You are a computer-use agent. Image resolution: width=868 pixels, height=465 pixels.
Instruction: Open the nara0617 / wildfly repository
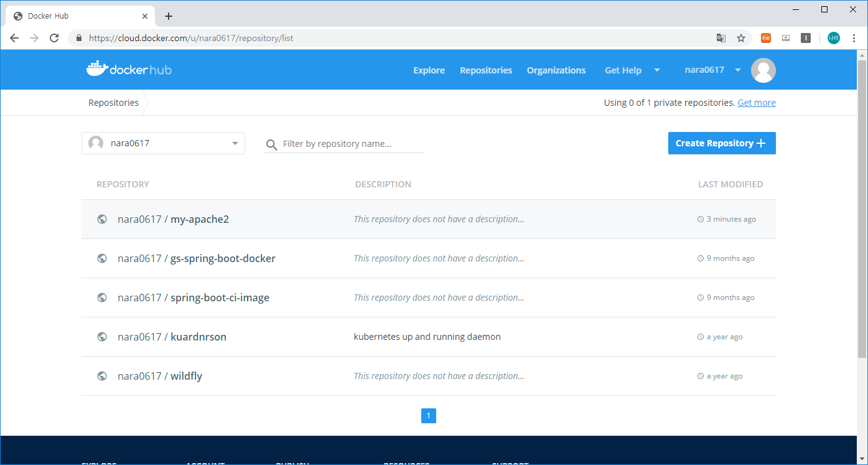(x=160, y=376)
